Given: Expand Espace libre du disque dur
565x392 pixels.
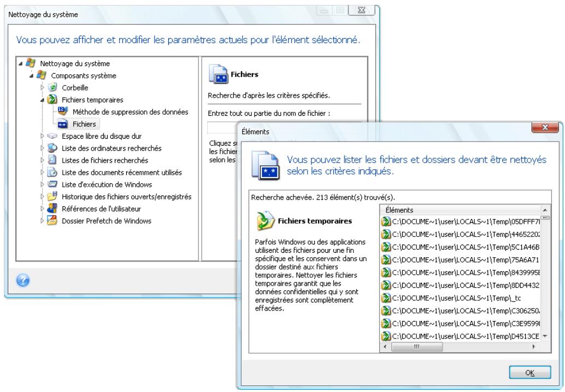Looking at the screenshot, I should [x=42, y=136].
